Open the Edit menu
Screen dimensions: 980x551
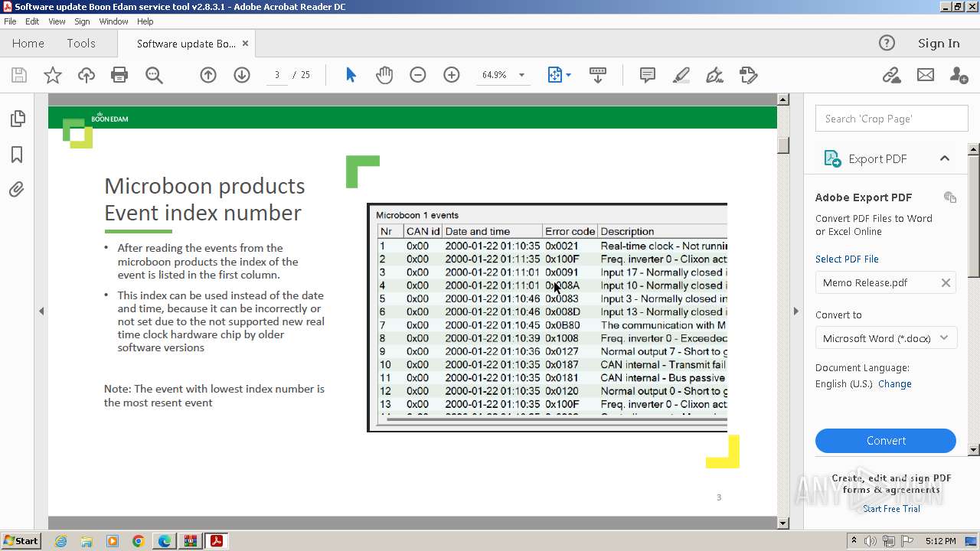(32, 21)
